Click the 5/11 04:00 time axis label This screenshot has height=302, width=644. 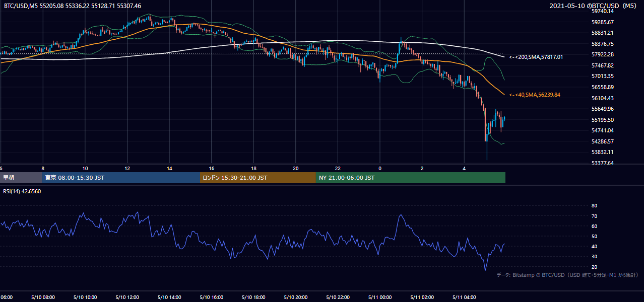(464, 297)
